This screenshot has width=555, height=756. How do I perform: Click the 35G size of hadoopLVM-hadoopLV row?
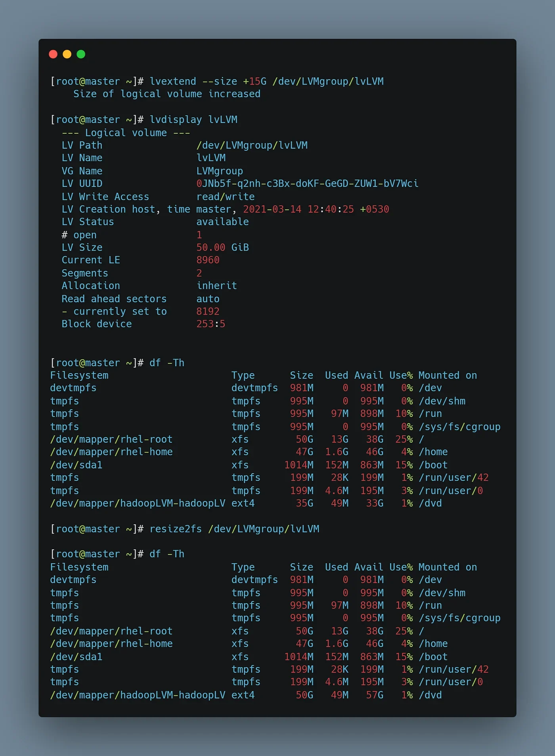304,503
